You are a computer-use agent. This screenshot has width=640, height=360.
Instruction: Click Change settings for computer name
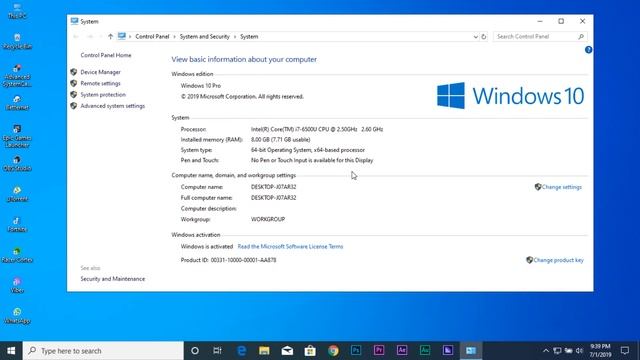point(562,187)
